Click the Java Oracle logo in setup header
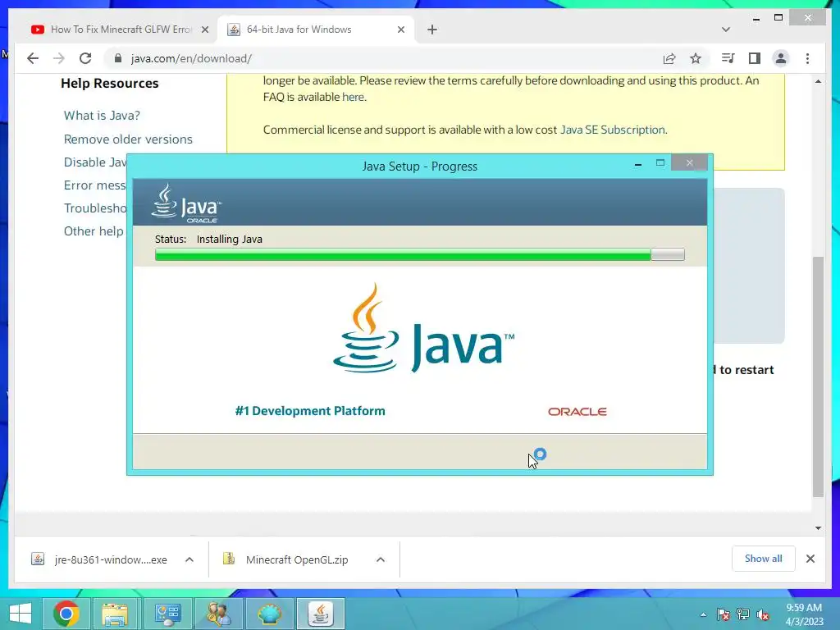 (186, 203)
